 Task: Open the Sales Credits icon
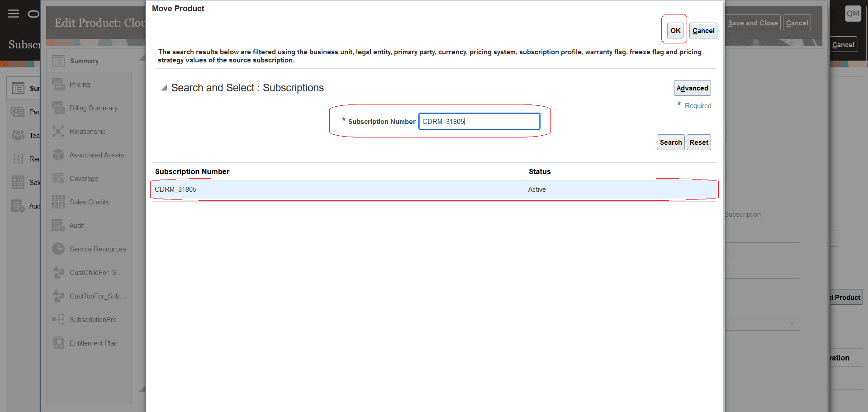click(x=58, y=202)
